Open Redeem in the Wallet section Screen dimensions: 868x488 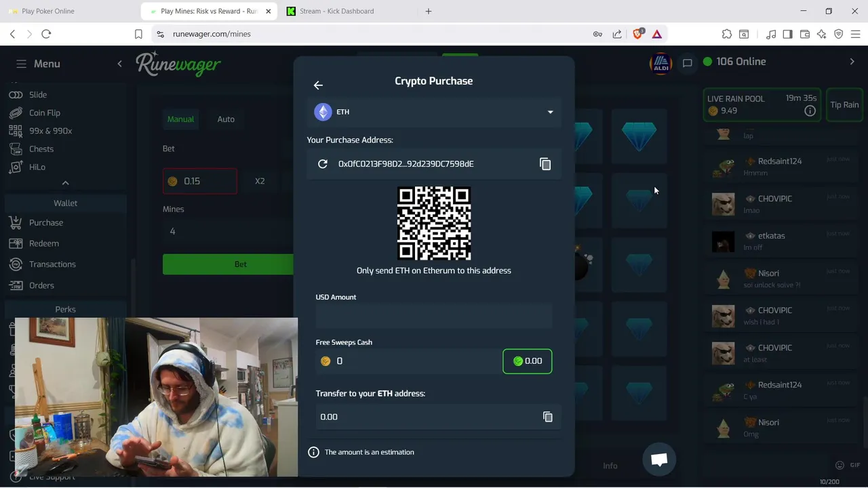tap(44, 243)
